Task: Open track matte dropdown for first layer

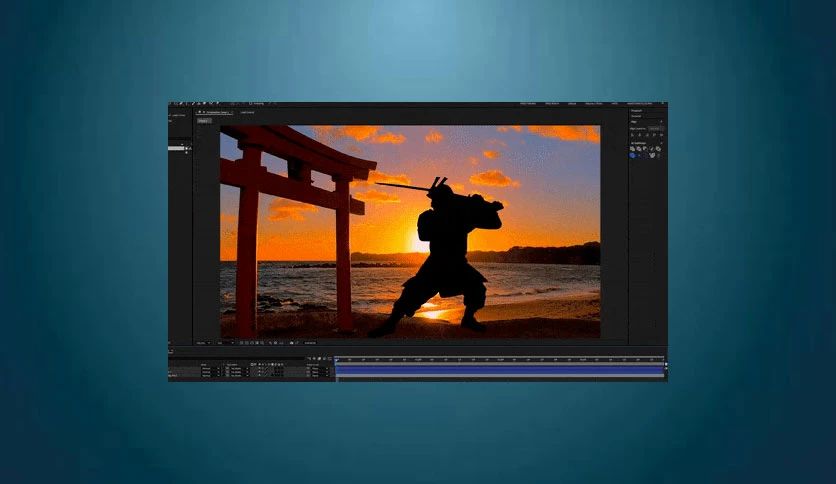Action: (x=239, y=368)
